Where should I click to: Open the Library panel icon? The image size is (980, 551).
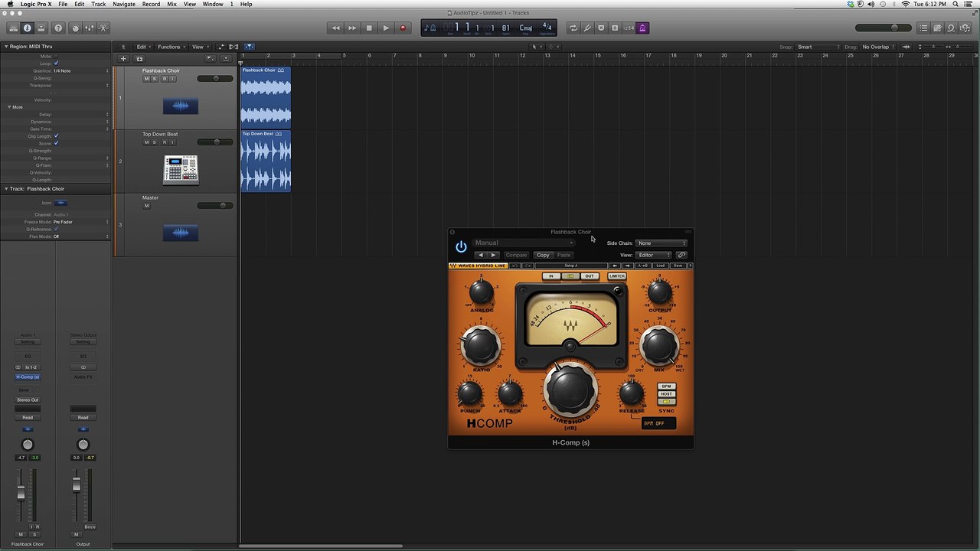(x=13, y=28)
